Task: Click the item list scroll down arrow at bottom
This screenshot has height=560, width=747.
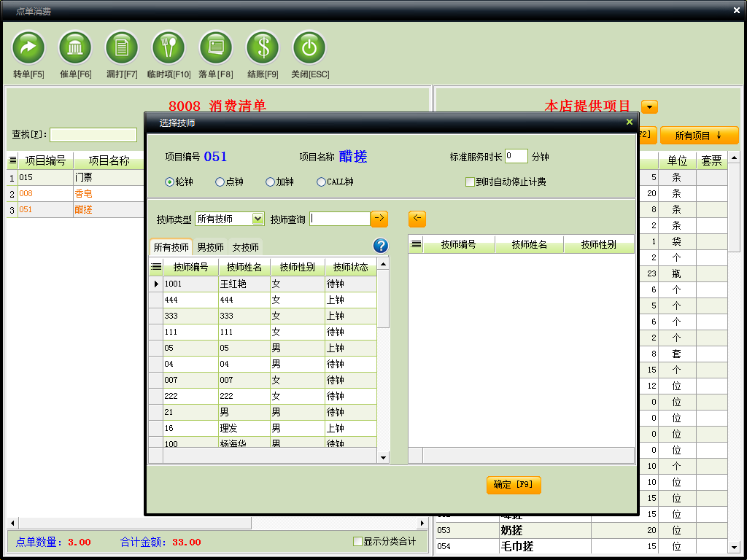Action: pyautogui.click(x=734, y=547)
